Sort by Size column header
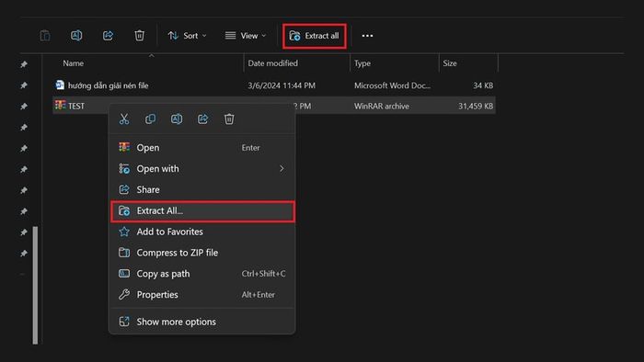 450,63
